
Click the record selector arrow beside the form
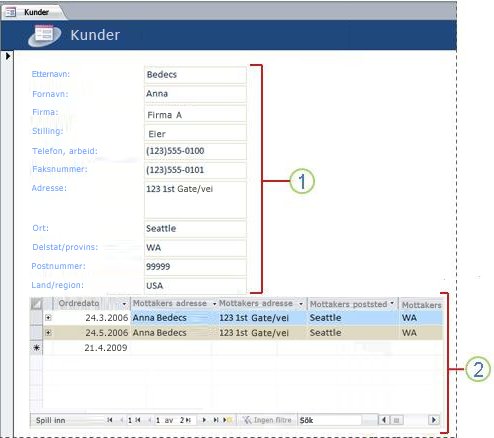8,56
